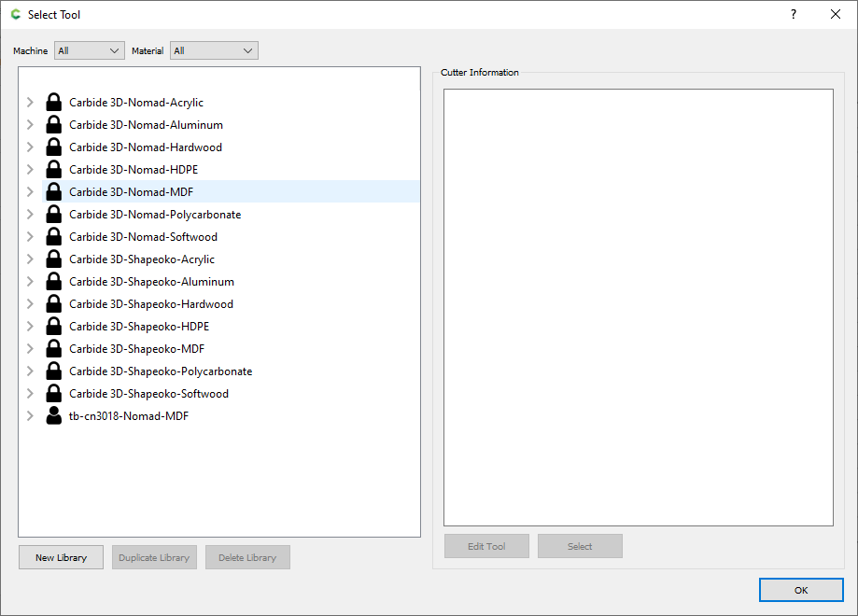858x616 pixels.
Task: Click the lock icon on Carbide 3D-Shapeoko-MDF
Action: pos(53,348)
